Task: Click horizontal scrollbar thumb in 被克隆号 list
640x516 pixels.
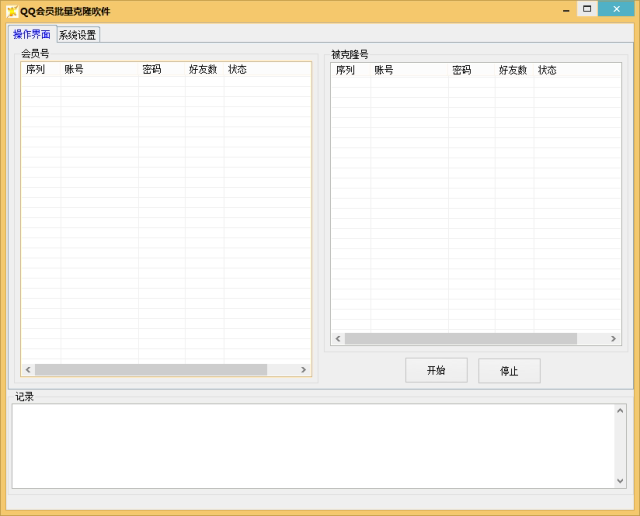Action: (x=461, y=338)
